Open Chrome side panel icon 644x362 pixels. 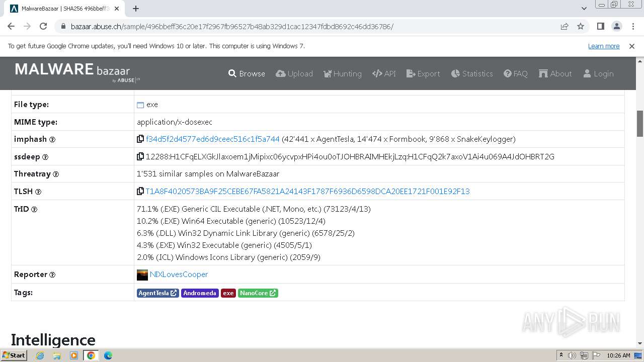click(x=600, y=26)
